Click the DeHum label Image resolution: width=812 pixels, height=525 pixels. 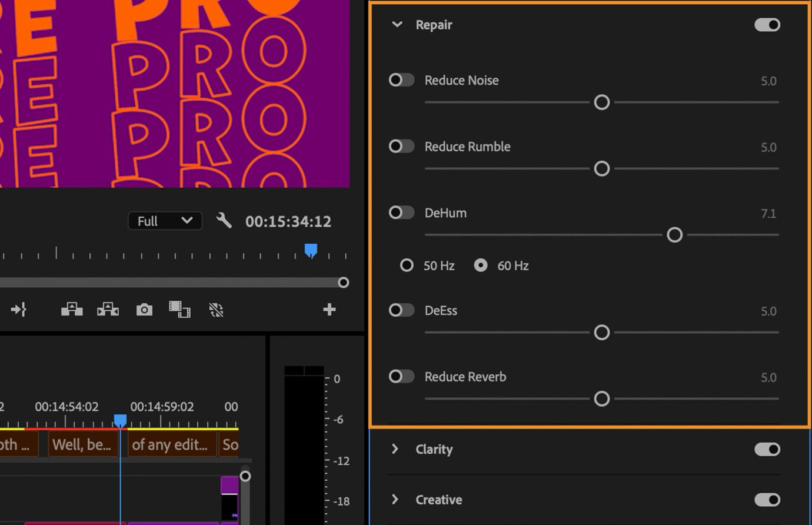click(445, 213)
